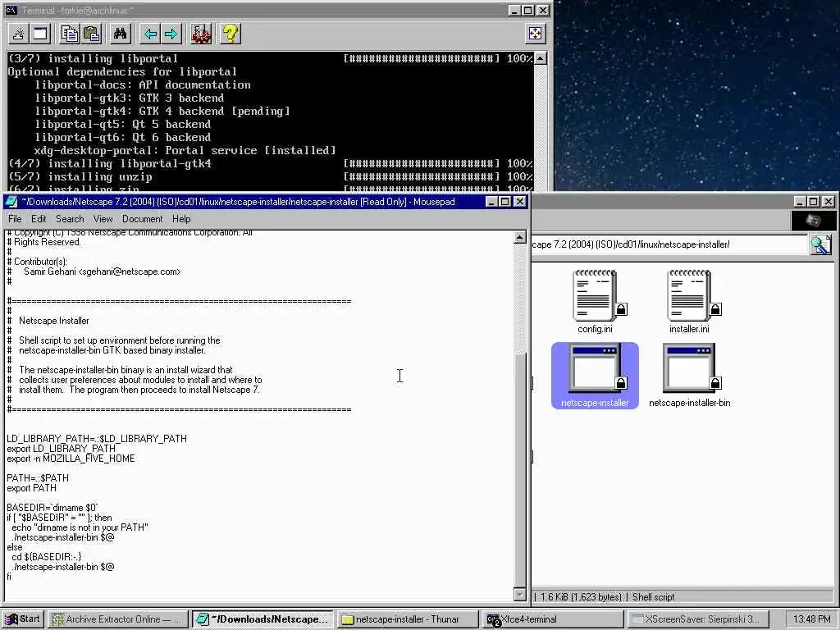Switch to Archive Extractor Online taskbar item

pyautogui.click(x=117, y=619)
